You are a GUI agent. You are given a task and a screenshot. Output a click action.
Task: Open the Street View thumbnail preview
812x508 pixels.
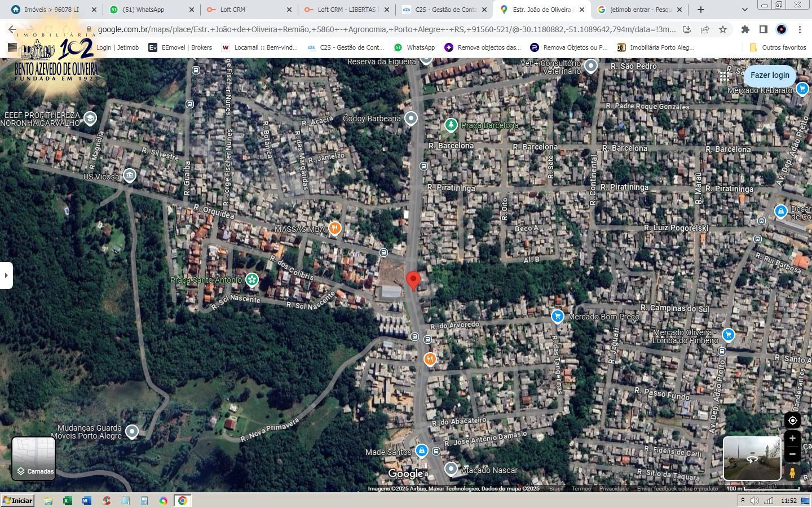(x=752, y=458)
